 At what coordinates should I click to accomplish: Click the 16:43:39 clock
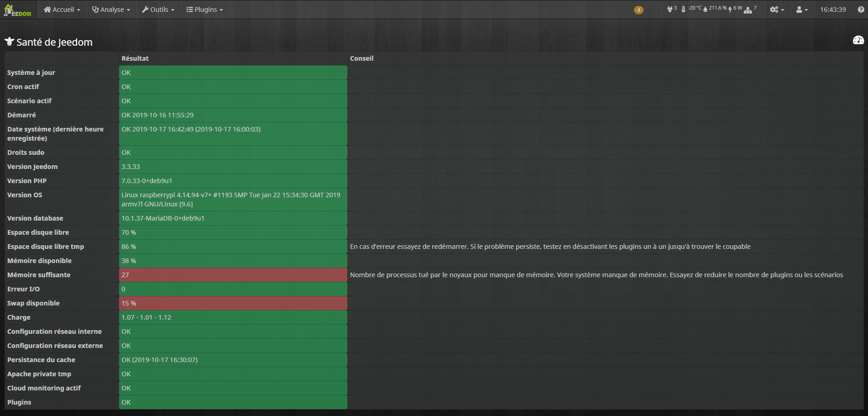coord(833,10)
